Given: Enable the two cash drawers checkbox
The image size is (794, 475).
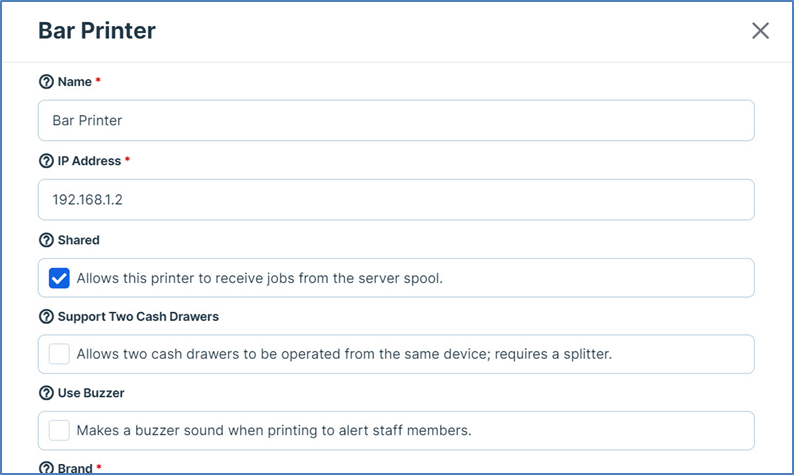Looking at the screenshot, I should pos(60,354).
